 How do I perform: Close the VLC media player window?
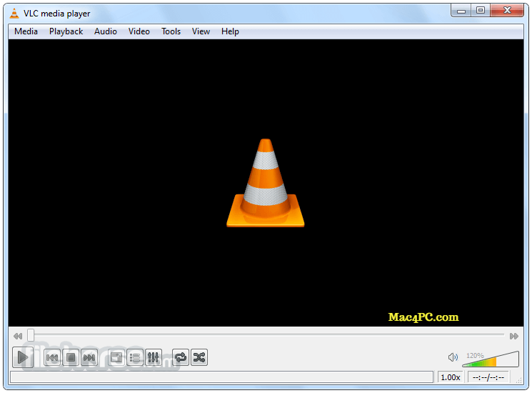coord(507,11)
